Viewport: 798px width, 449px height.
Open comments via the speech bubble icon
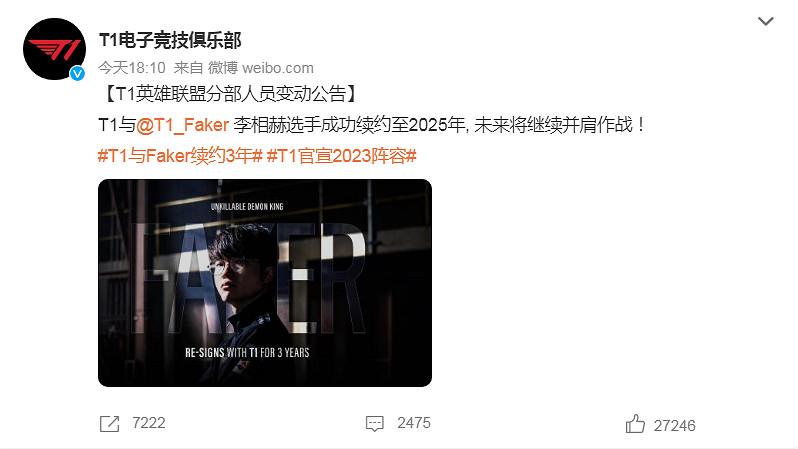375,424
